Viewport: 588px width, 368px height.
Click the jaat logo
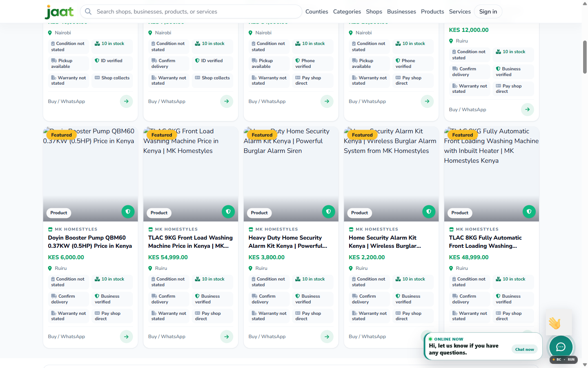click(59, 12)
